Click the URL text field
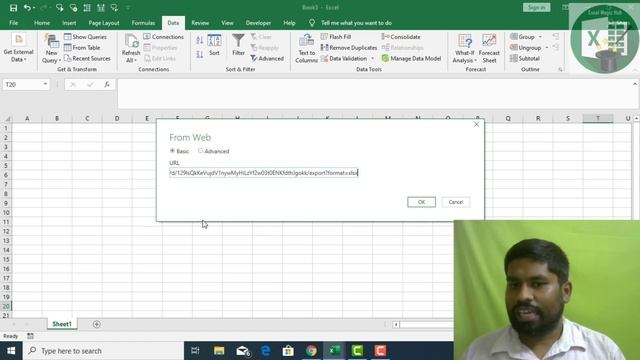The image size is (640, 360). (264, 173)
